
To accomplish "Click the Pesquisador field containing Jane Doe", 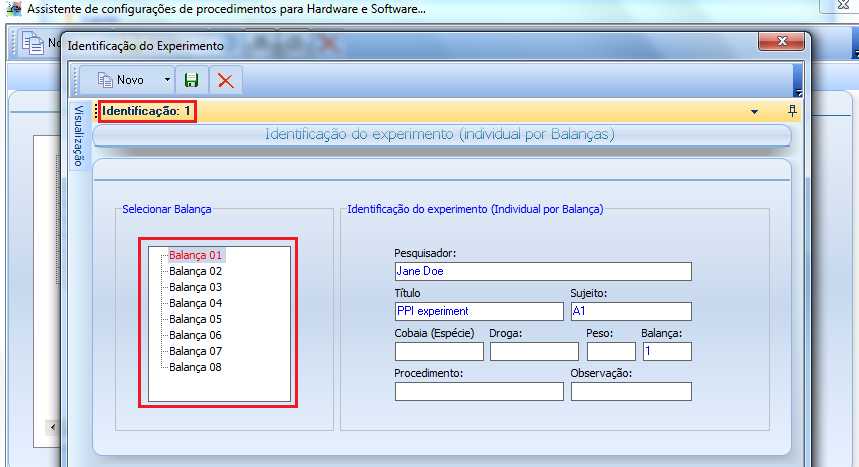I will point(543,271).
